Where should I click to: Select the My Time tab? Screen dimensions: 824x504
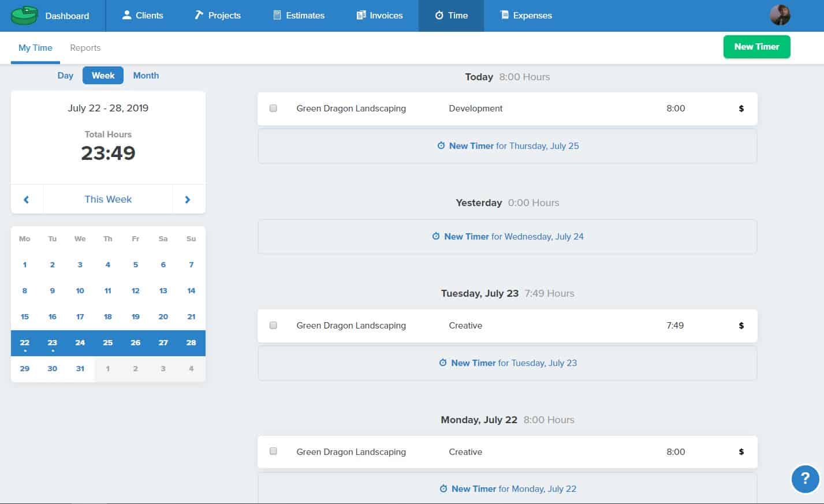tap(35, 48)
